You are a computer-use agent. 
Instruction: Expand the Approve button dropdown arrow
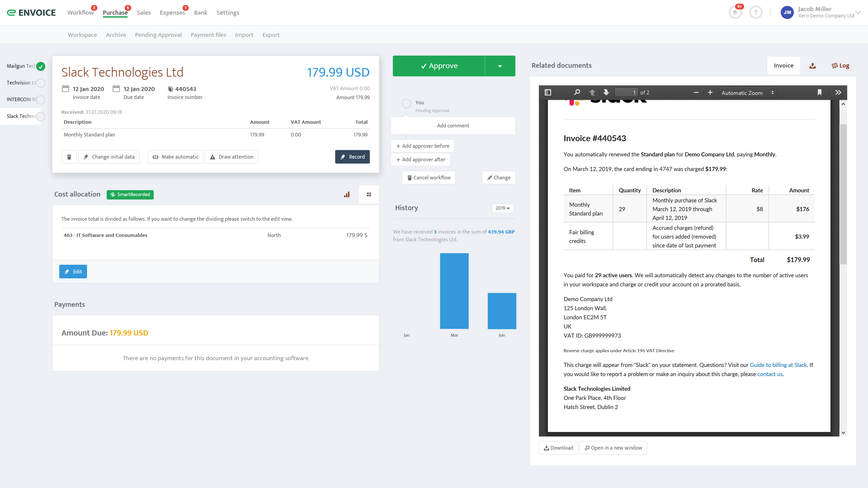click(x=500, y=66)
